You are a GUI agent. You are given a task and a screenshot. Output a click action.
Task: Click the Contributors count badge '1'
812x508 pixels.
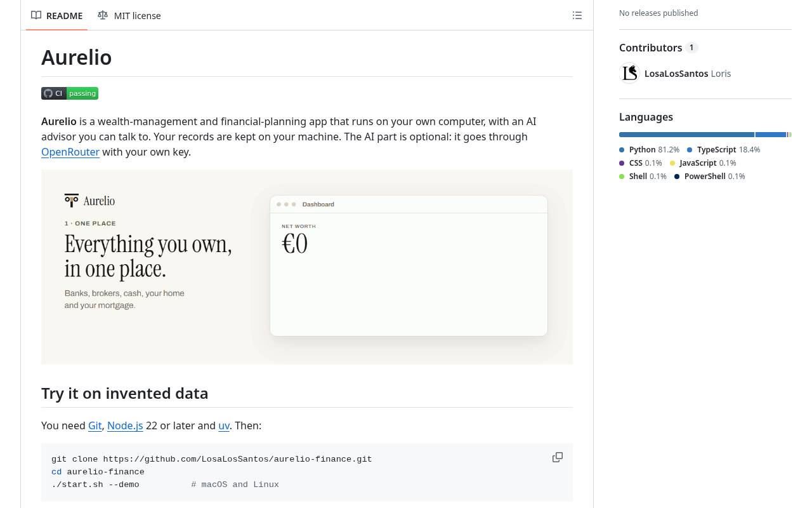tap(691, 48)
